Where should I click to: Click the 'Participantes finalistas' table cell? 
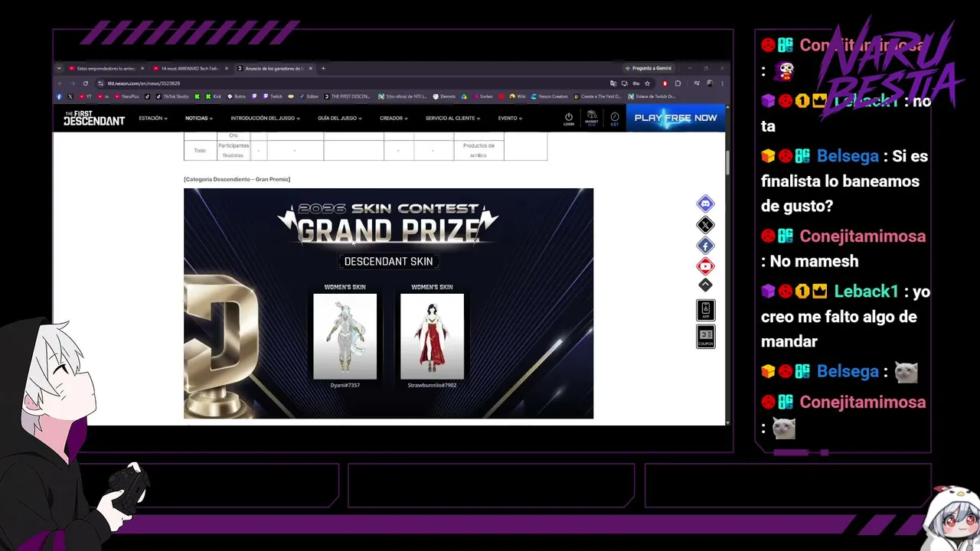pos(234,150)
